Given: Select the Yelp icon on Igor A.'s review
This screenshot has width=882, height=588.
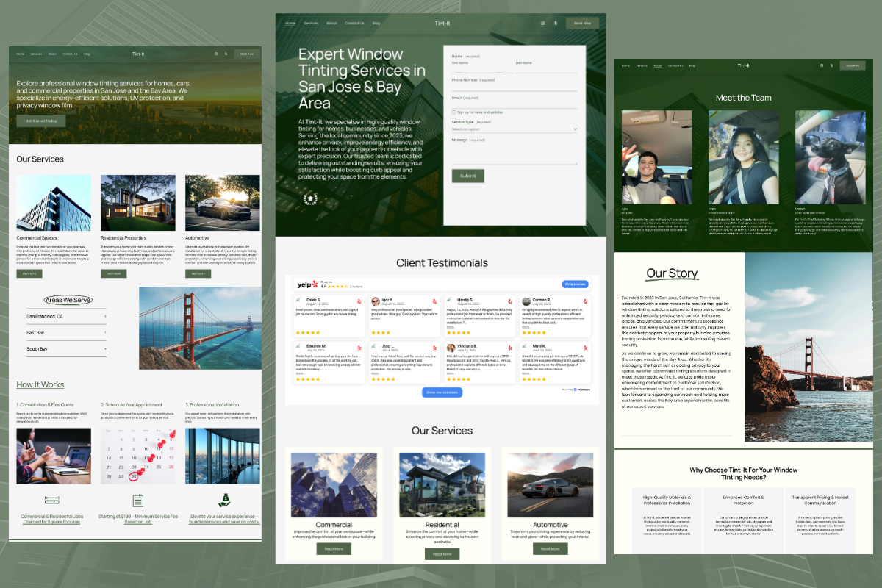Looking at the screenshot, I should click(x=434, y=301).
